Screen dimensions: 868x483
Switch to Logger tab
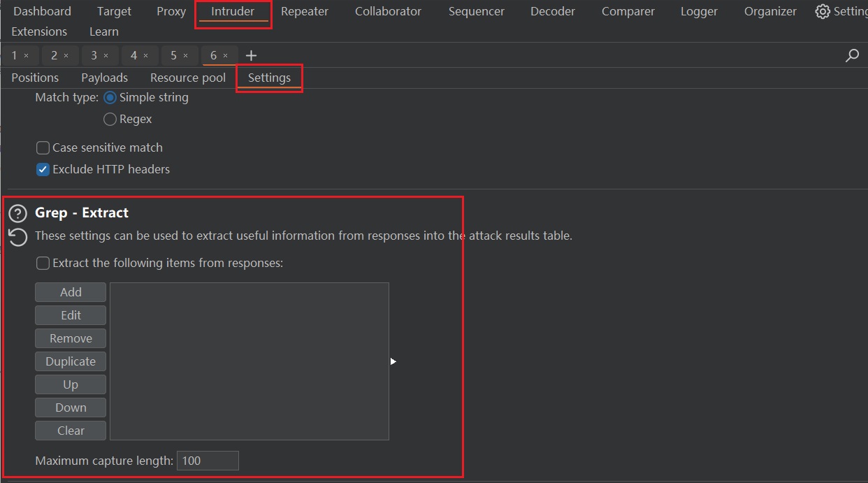[699, 11]
